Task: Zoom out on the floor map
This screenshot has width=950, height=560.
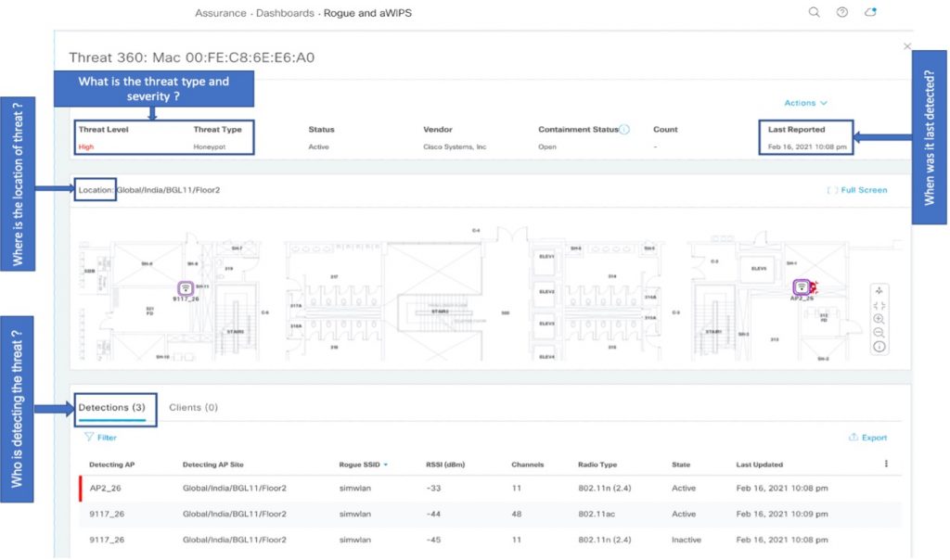Action: tap(879, 333)
